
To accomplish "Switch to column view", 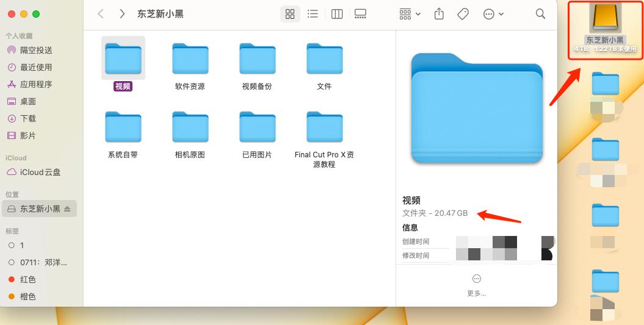I will pos(337,14).
